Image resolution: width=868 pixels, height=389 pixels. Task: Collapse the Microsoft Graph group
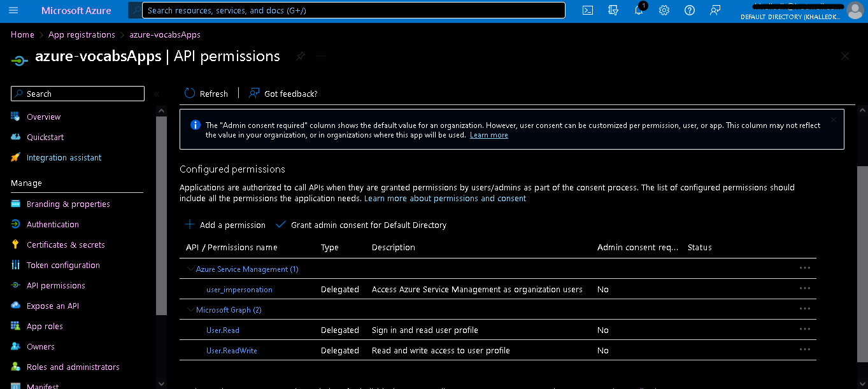(x=190, y=309)
